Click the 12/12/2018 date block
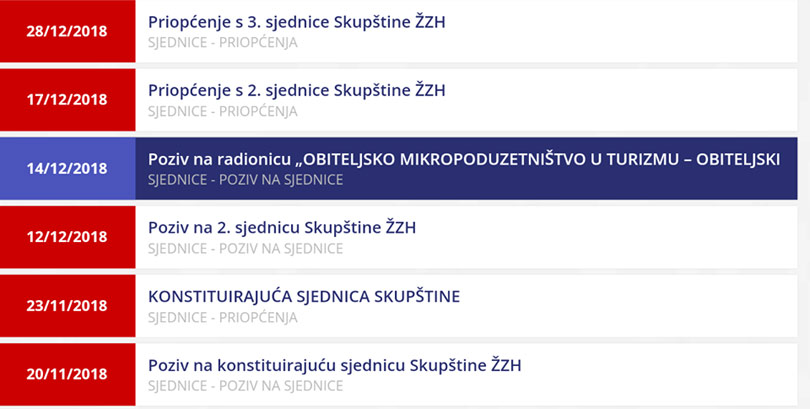The width and height of the screenshot is (810, 409). click(x=68, y=237)
